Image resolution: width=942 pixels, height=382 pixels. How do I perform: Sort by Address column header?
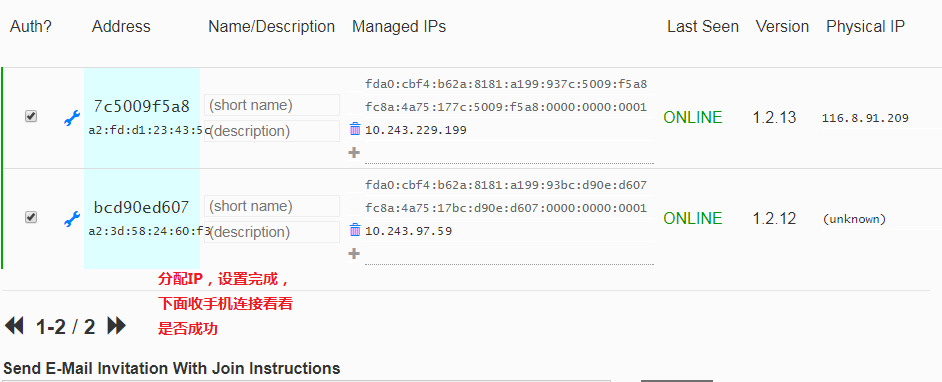pos(121,27)
